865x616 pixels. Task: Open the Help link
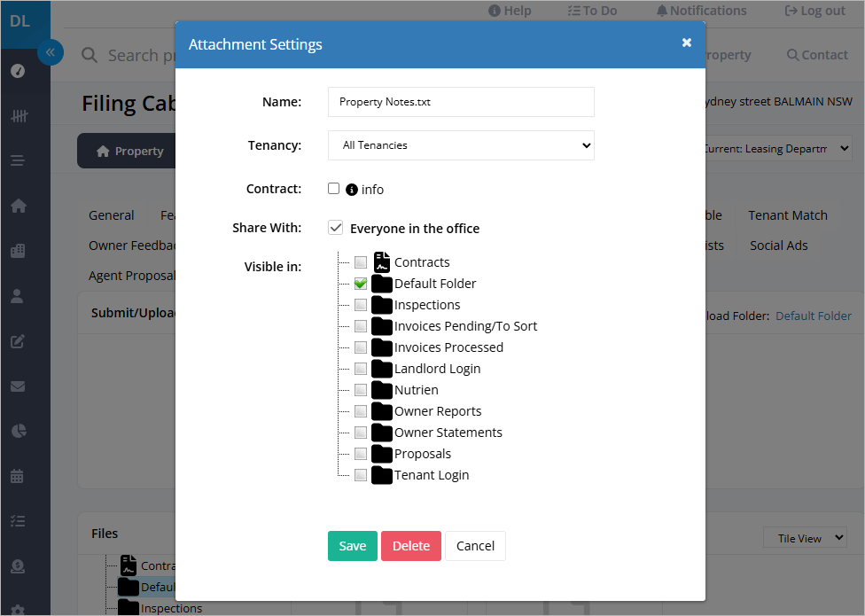[x=510, y=11]
